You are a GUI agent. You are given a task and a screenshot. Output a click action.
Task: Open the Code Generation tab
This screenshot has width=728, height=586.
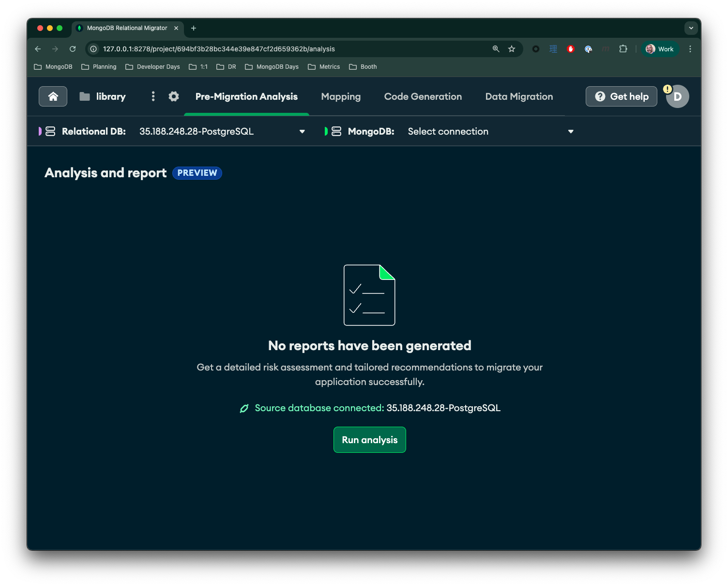coord(423,96)
